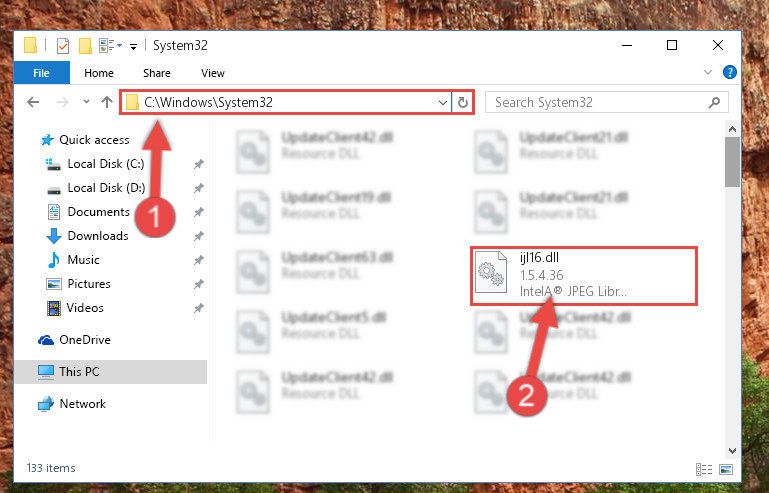The height and width of the screenshot is (493, 769).
Task: Unpin Local Disk (C:) pin icon
Action: [x=199, y=164]
